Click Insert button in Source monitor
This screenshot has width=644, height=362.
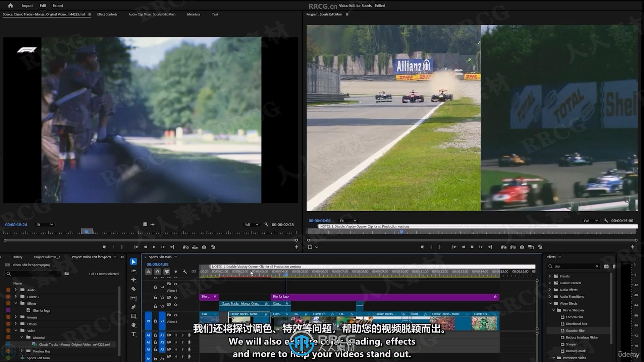186,247
